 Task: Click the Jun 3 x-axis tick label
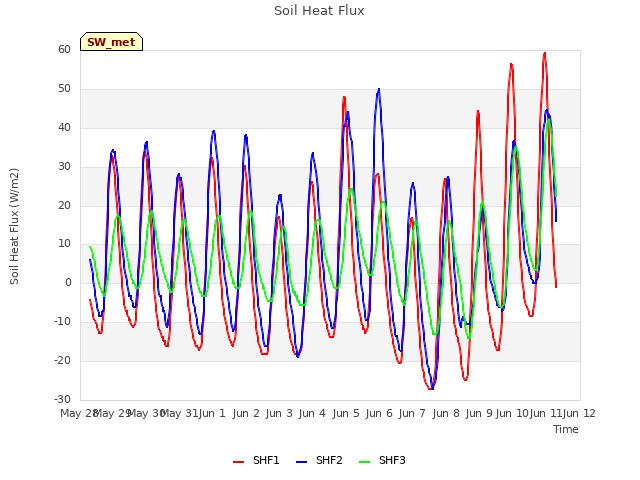click(x=279, y=413)
